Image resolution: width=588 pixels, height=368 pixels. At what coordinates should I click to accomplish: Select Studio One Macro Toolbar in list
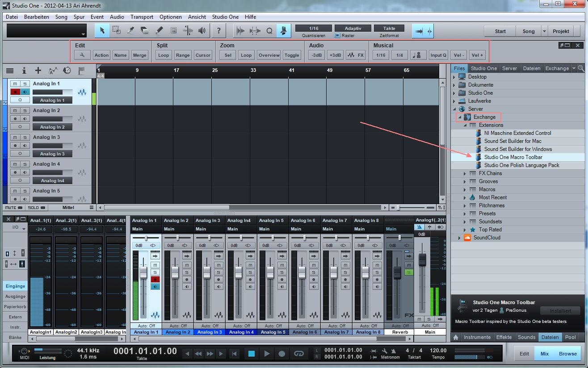coord(513,157)
